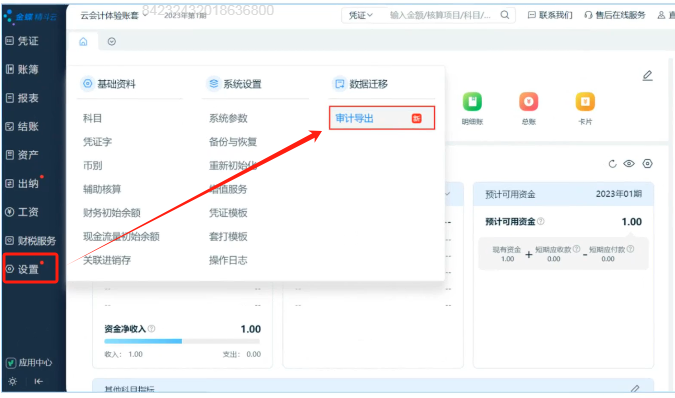
Task: Open 设置 in the left sidebar
Action: (30, 268)
